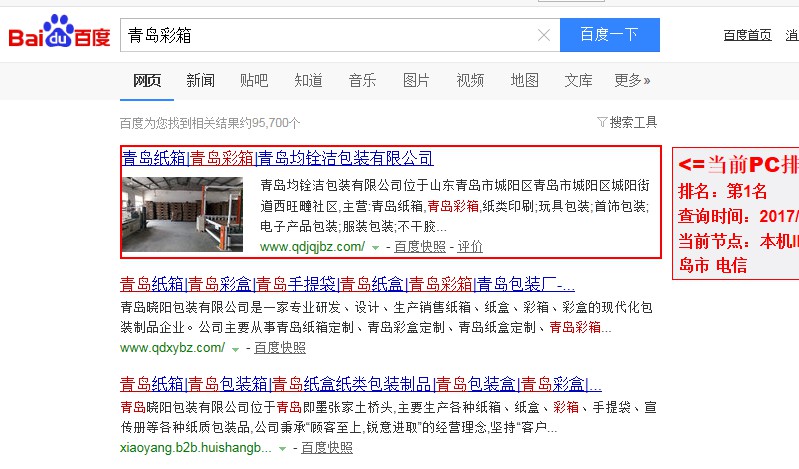This screenshot has height=469, width=799.
Task: Open the 青岛均铨洁包装有限公司 result title
Action: pos(277,158)
